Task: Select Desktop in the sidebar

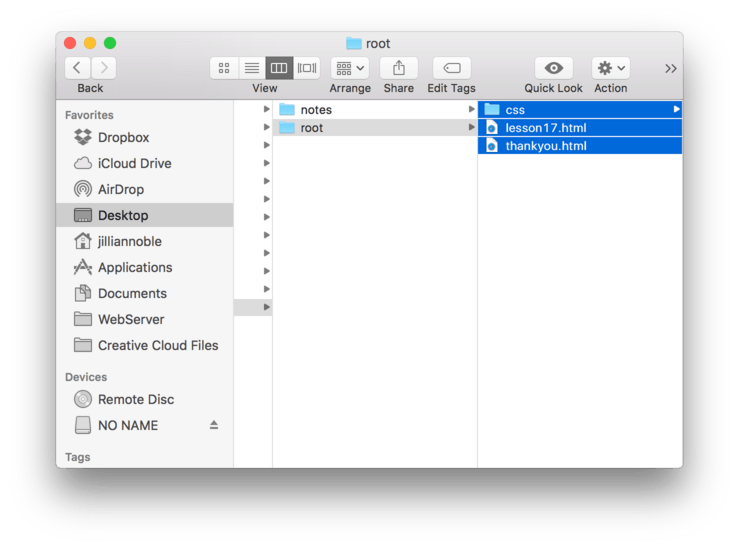Action: pos(145,215)
